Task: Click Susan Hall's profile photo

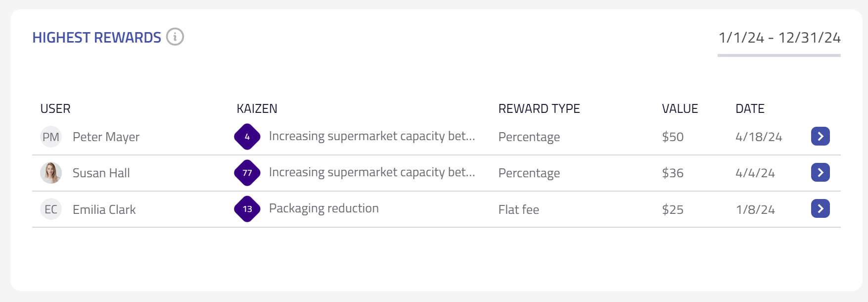Action: click(x=51, y=173)
